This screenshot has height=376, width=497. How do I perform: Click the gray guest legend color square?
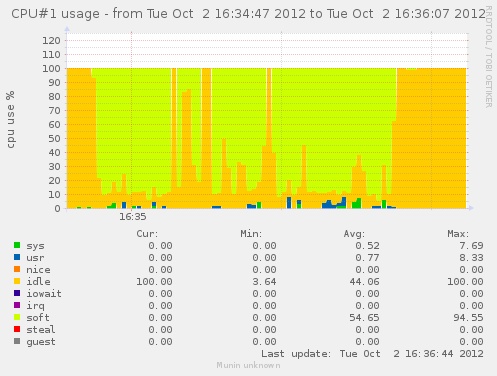tap(17, 341)
